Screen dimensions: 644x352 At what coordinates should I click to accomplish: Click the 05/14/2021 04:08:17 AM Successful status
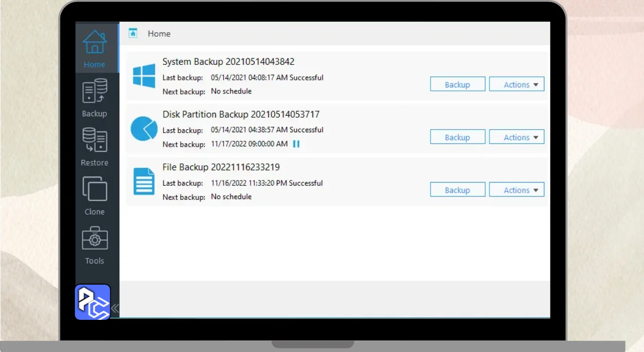267,77
